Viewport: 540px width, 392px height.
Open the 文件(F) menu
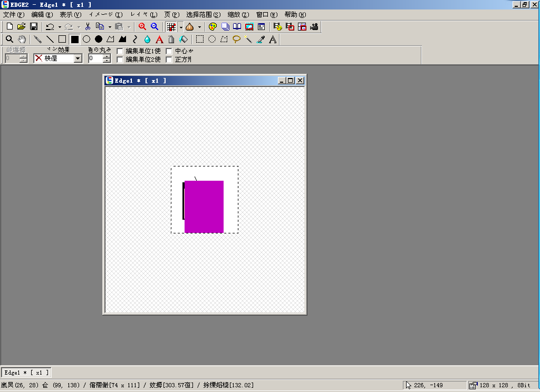point(14,14)
